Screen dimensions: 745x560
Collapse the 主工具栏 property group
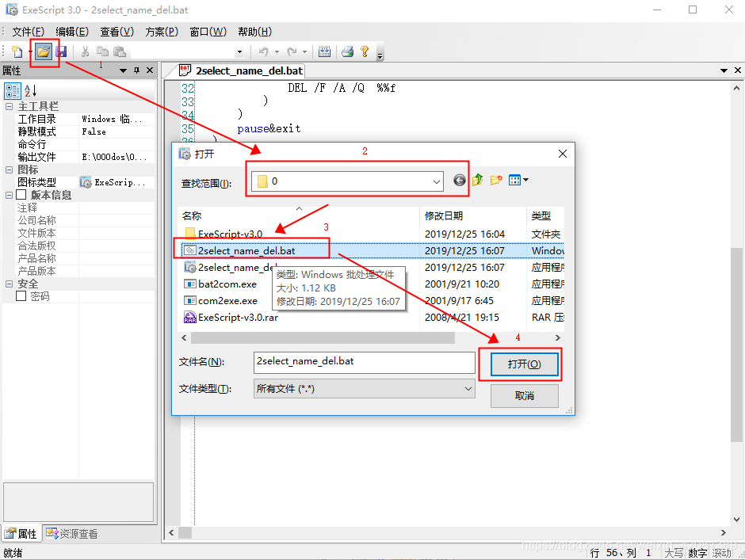pos(9,106)
